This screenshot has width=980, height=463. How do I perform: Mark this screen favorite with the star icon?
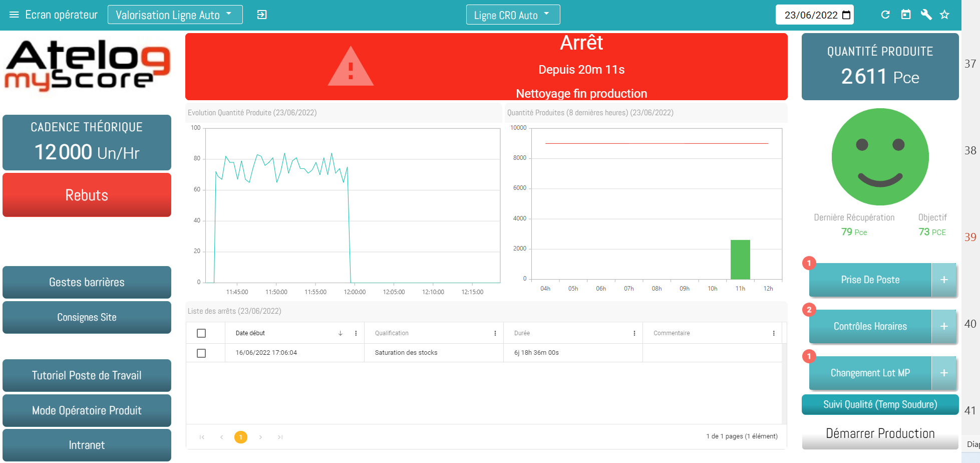click(x=944, y=15)
